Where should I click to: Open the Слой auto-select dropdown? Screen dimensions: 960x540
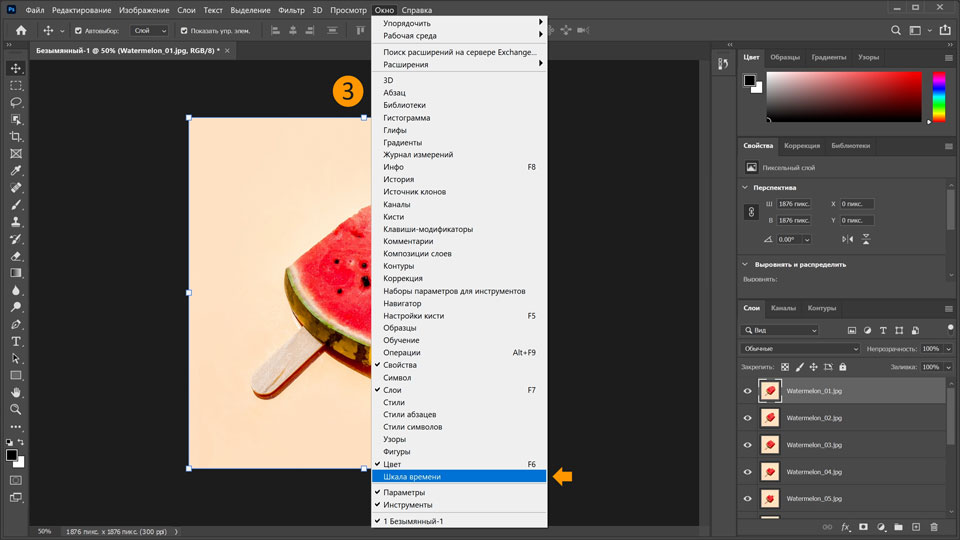[149, 31]
